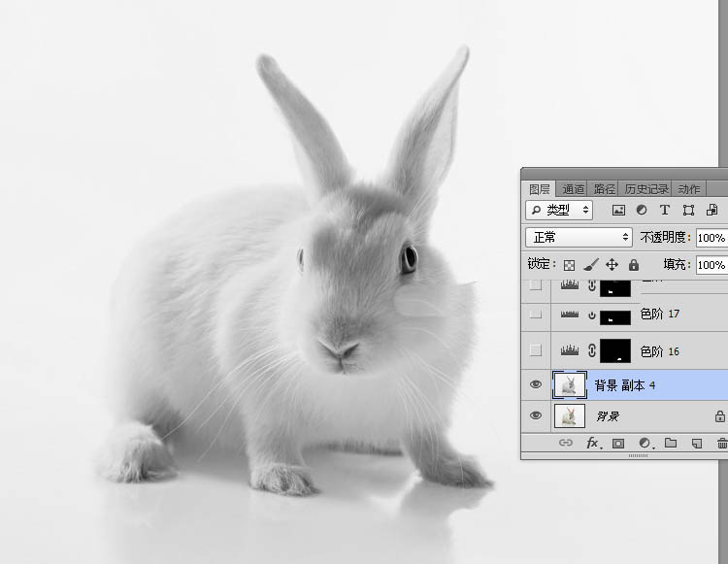Show the 色阶 16 layer
The image size is (728, 564).
tap(536, 350)
